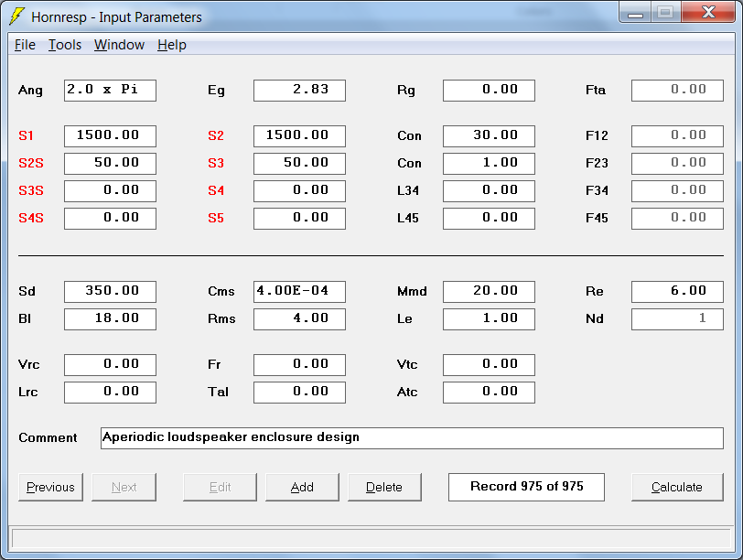
Task: Click the Comment text field
Action: tap(412, 437)
